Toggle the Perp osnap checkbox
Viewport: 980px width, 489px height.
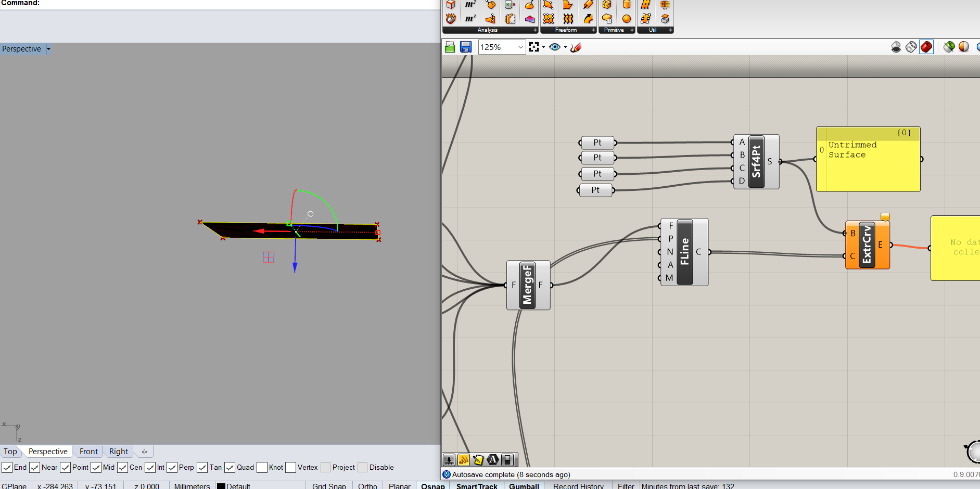[172, 468]
